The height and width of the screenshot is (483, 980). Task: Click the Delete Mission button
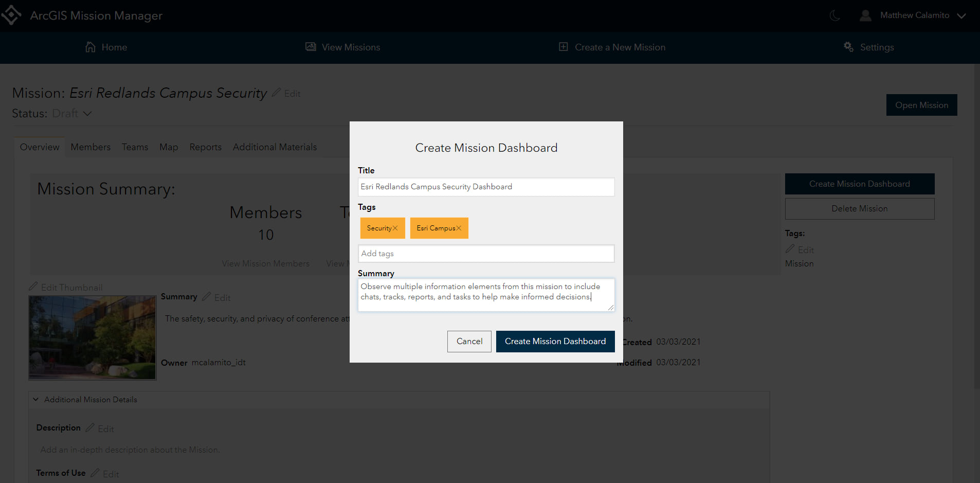pos(859,209)
